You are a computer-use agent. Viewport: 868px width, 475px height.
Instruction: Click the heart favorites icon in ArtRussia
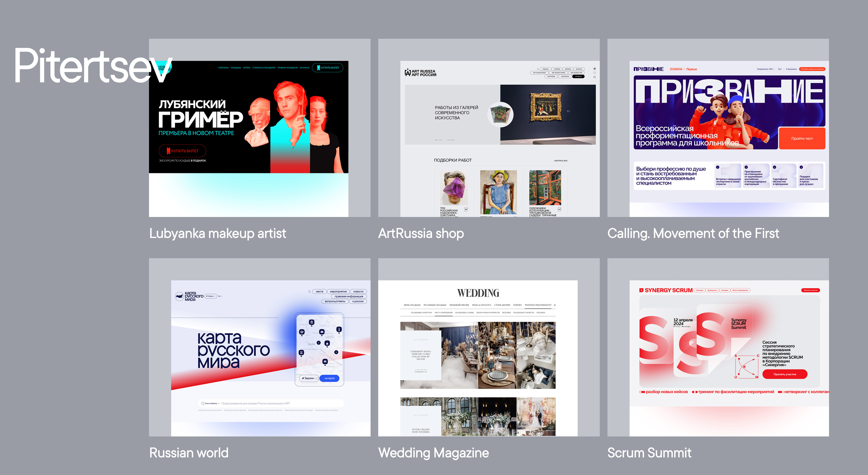pyautogui.click(x=594, y=73)
